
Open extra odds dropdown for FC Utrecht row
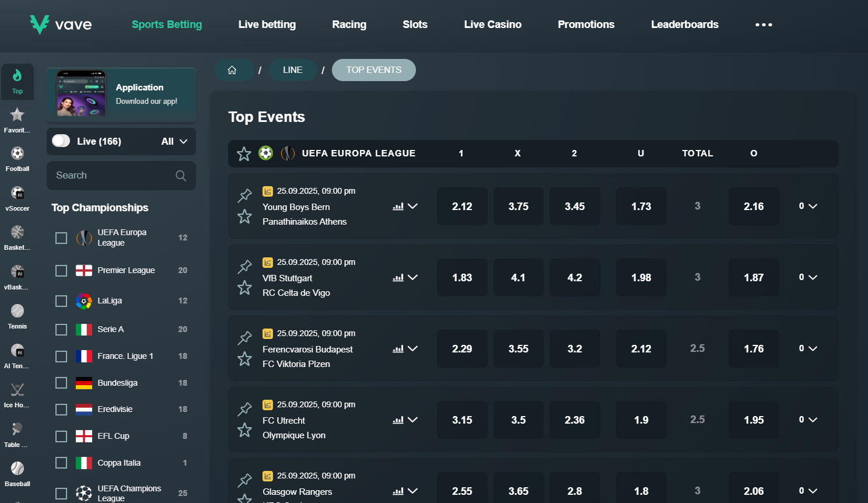tap(808, 420)
